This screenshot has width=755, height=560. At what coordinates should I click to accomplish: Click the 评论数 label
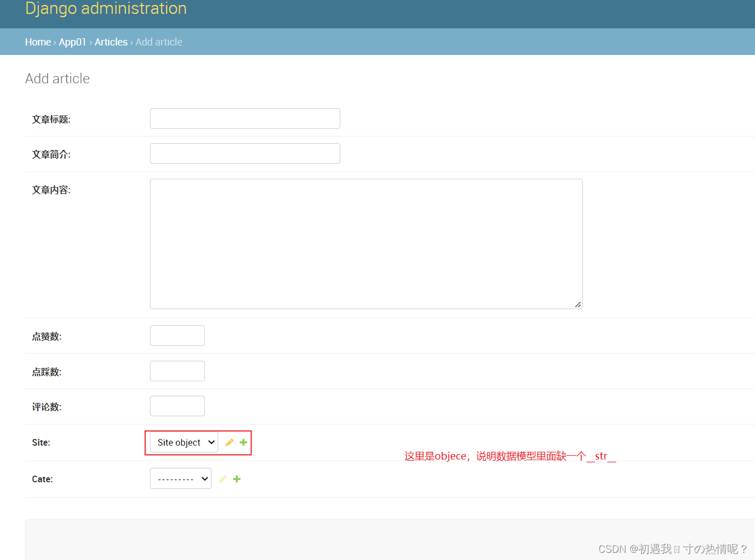coord(47,407)
